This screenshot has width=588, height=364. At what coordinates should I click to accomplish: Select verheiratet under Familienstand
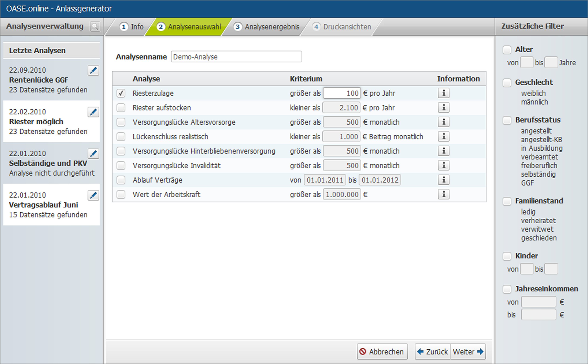[539, 221]
